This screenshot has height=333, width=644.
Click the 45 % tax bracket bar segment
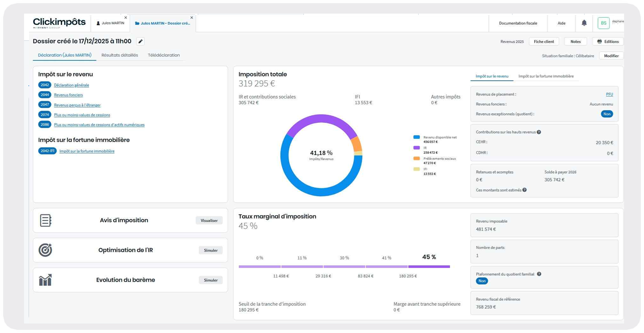coord(429,267)
